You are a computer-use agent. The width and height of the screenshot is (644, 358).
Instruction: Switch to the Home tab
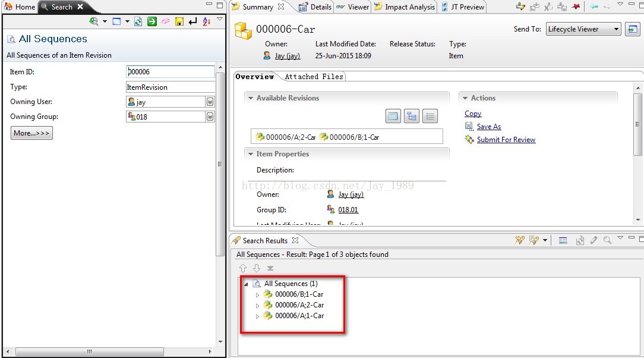coord(20,7)
